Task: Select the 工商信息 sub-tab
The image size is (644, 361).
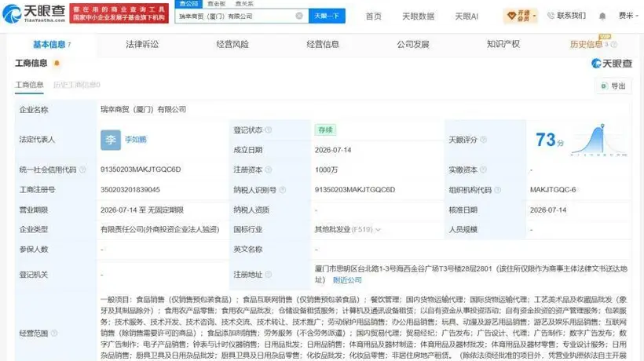Action: point(29,85)
